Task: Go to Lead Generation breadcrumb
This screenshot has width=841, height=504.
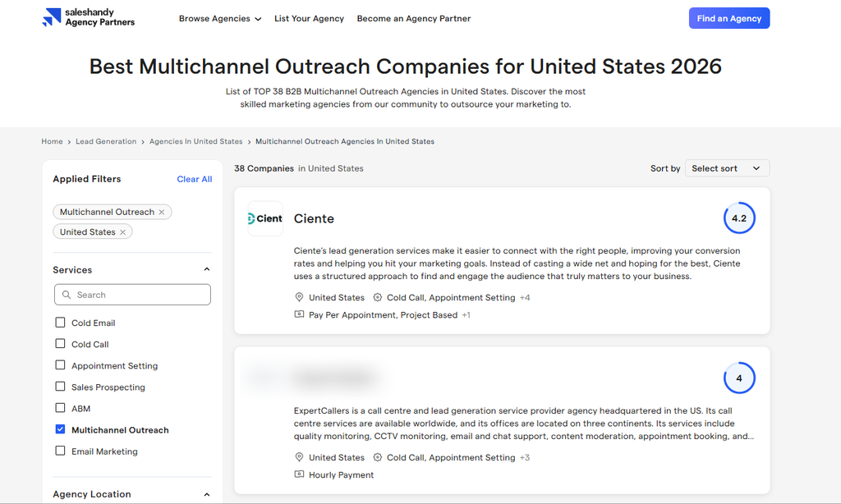Action: click(106, 141)
